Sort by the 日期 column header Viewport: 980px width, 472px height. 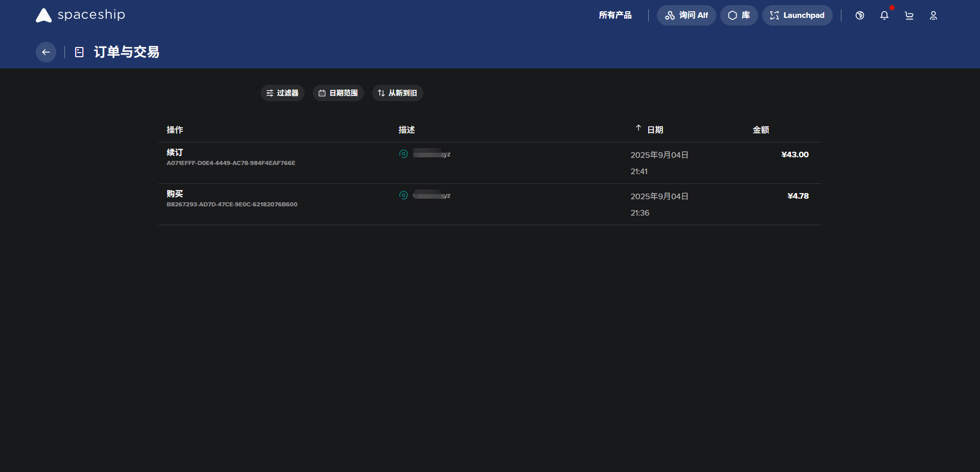pyautogui.click(x=654, y=130)
